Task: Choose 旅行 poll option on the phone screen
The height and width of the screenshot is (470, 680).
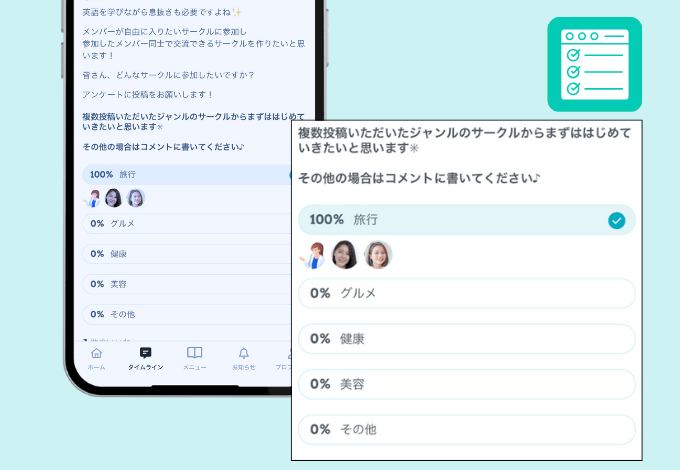Action: pyautogui.click(x=186, y=175)
